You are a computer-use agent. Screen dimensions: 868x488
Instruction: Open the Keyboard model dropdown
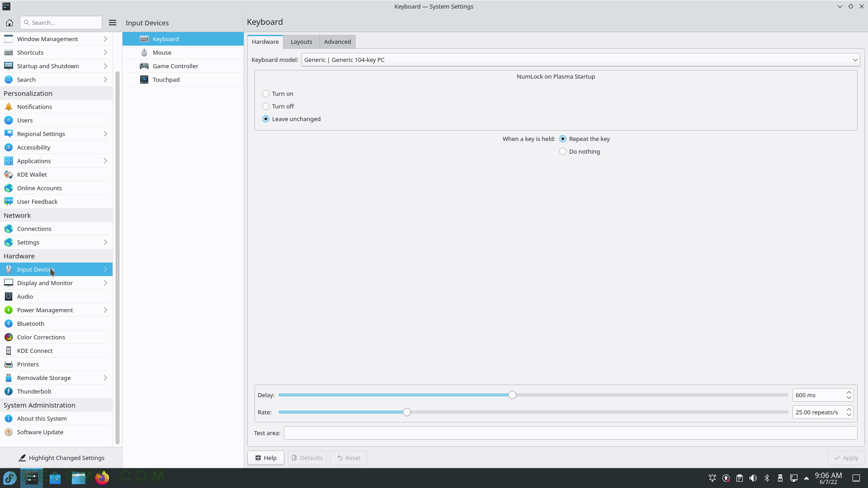point(580,60)
